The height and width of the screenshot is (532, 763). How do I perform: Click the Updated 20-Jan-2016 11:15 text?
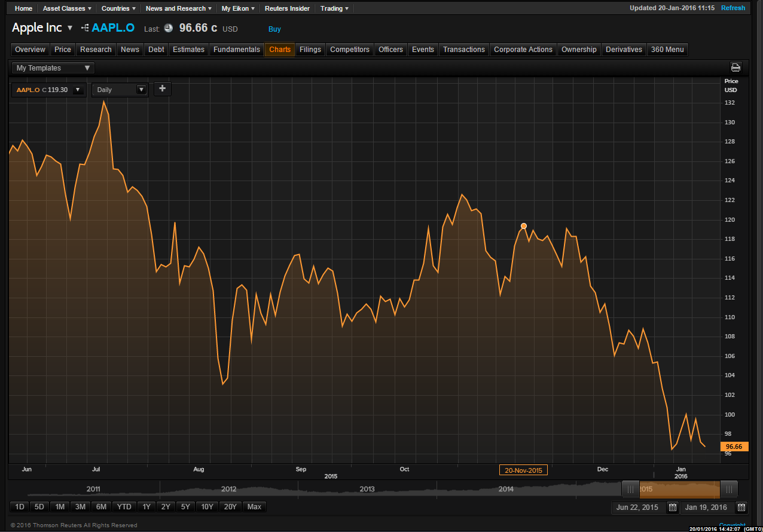tap(672, 8)
